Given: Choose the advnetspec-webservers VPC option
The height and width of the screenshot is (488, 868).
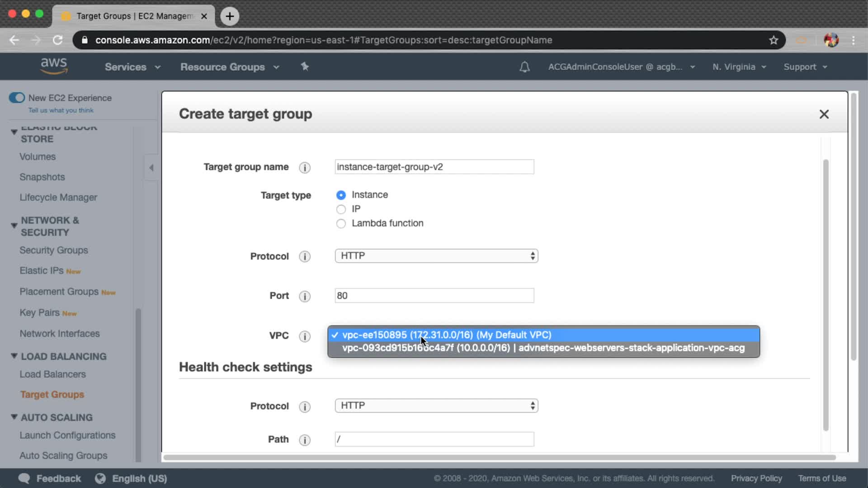Looking at the screenshot, I should pos(543,348).
